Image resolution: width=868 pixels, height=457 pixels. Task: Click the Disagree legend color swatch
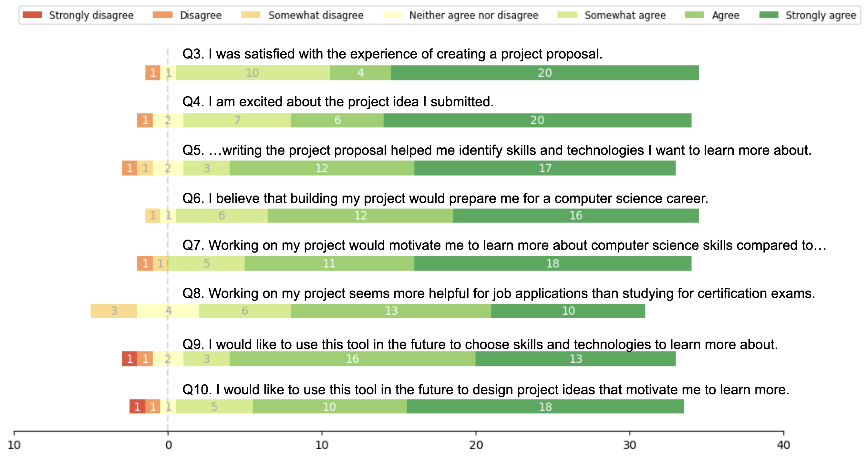coord(162,15)
